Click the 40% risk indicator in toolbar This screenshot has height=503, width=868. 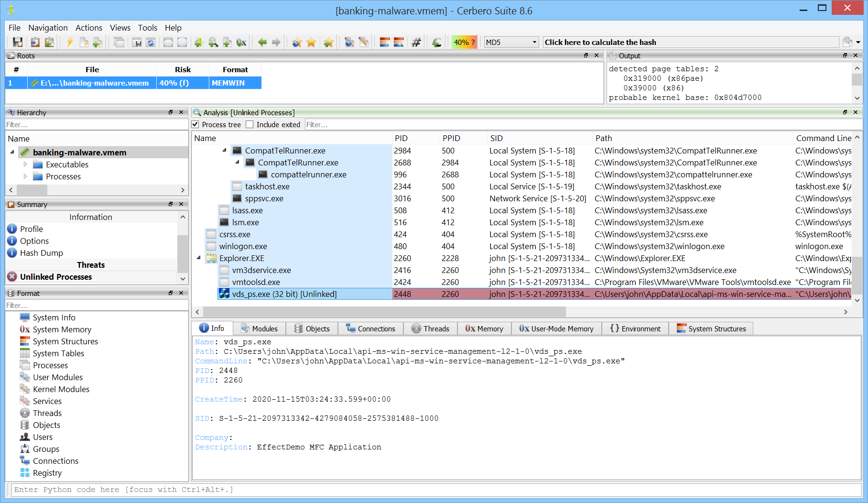point(464,43)
